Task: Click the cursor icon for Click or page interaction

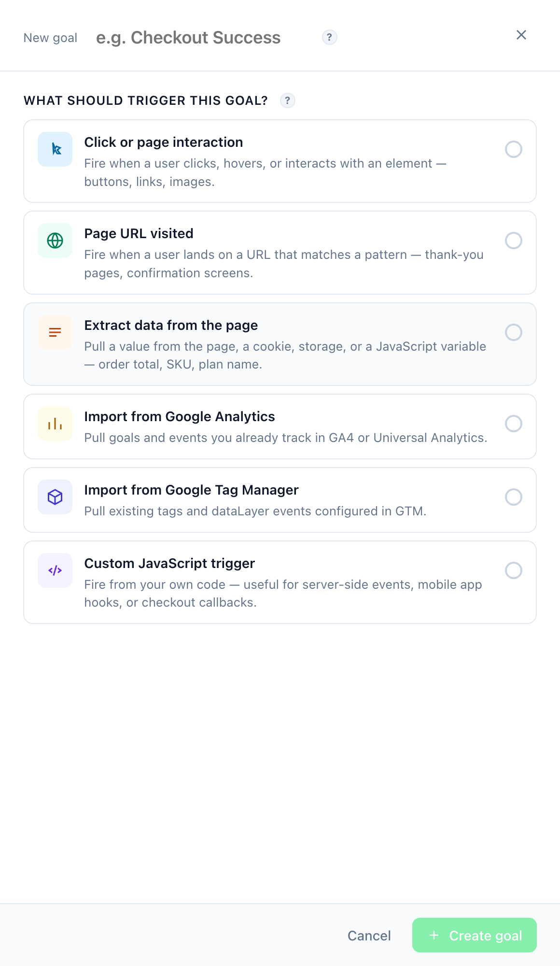Action: (55, 149)
